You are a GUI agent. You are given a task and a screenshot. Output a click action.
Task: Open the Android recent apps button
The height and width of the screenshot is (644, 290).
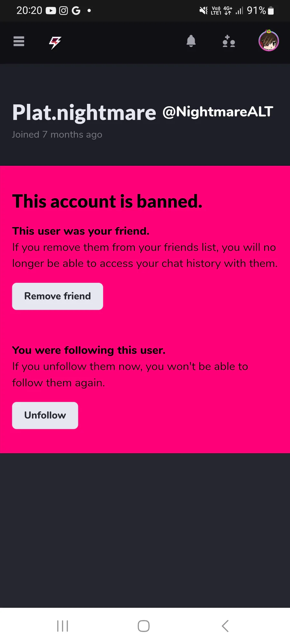click(63, 626)
